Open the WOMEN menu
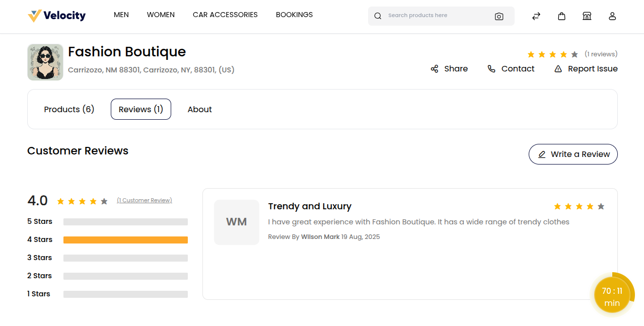The image size is (644, 326). pos(161,15)
